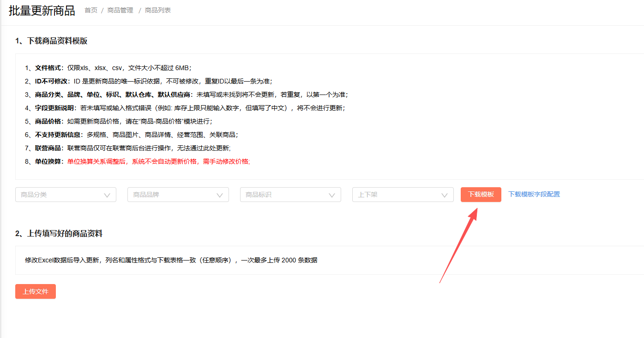The image size is (644, 338).
Task: Expand the 商品标识 dropdown
Action: pyautogui.click(x=290, y=195)
